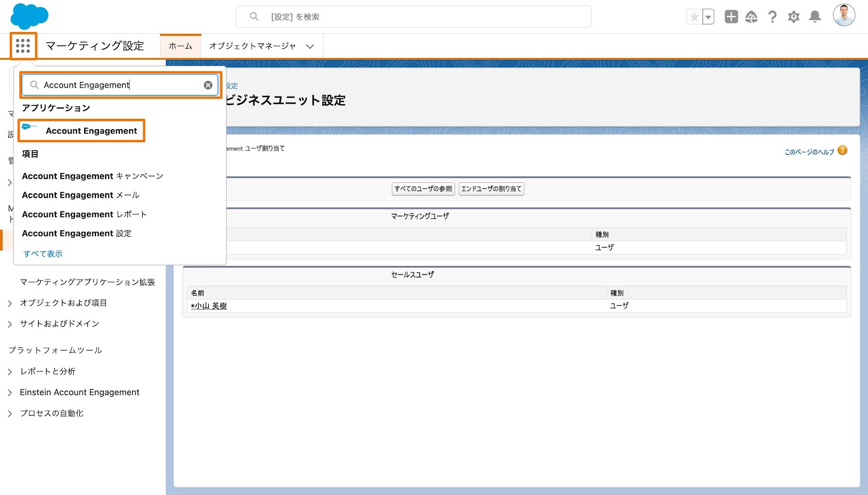
Task: Click ユーザ cell in 小山 英樹 row
Action: 620,306
